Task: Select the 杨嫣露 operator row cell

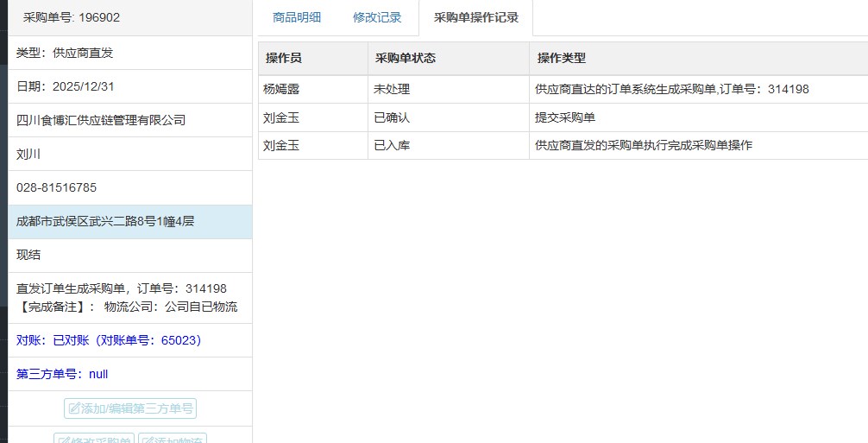Action: coord(281,89)
